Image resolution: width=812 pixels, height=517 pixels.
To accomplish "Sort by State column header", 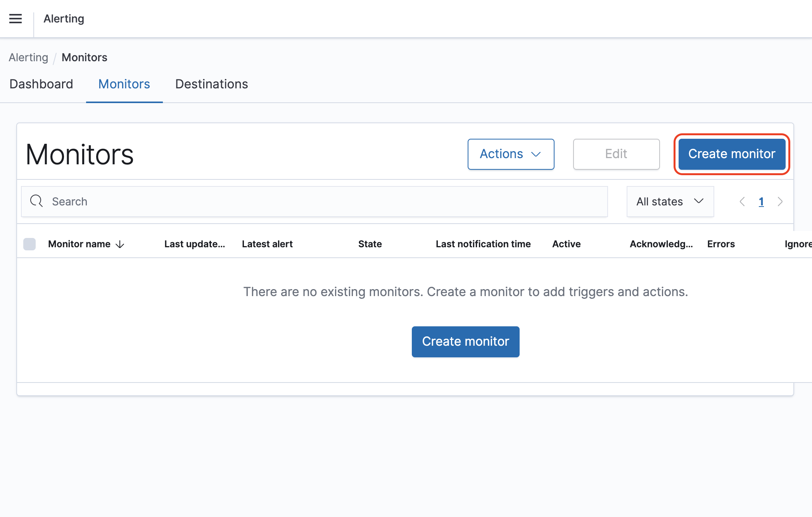I will [370, 244].
